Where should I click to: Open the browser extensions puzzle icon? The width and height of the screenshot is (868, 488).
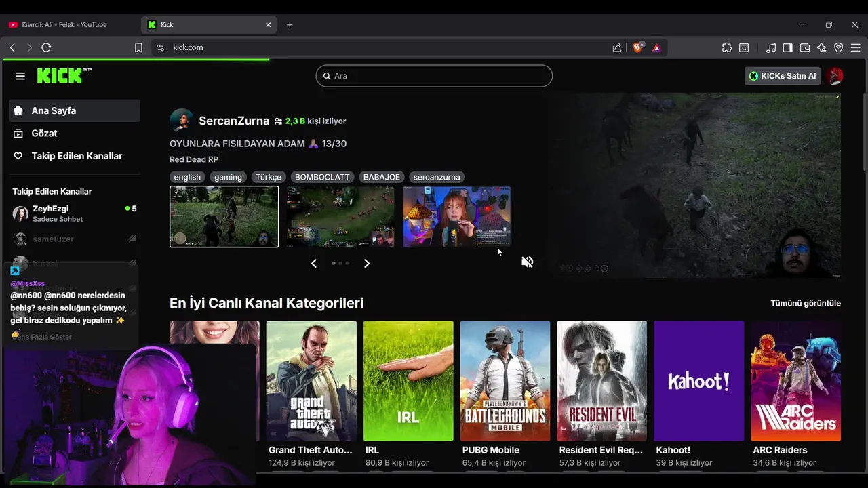pyautogui.click(x=727, y=47)
